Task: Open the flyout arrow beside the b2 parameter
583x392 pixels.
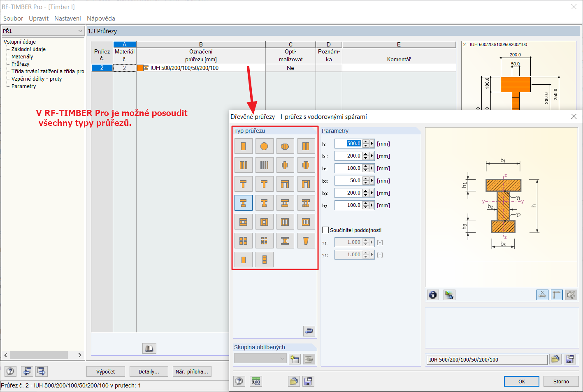Action: point(372,181)
